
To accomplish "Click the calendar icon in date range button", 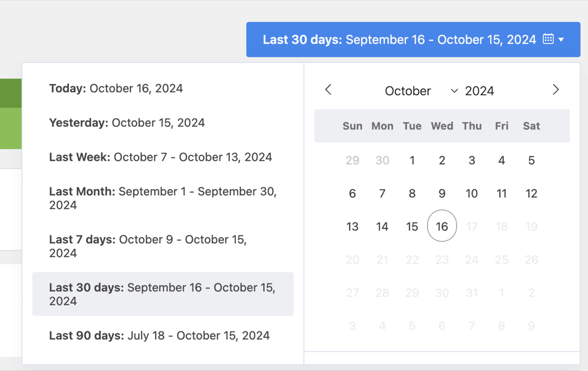I will [548, 39].
